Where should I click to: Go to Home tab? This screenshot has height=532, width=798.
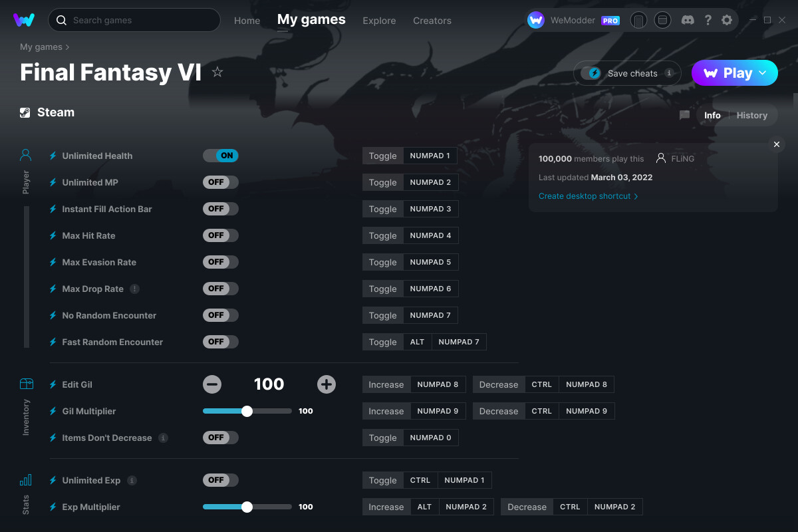pos(247,21)
